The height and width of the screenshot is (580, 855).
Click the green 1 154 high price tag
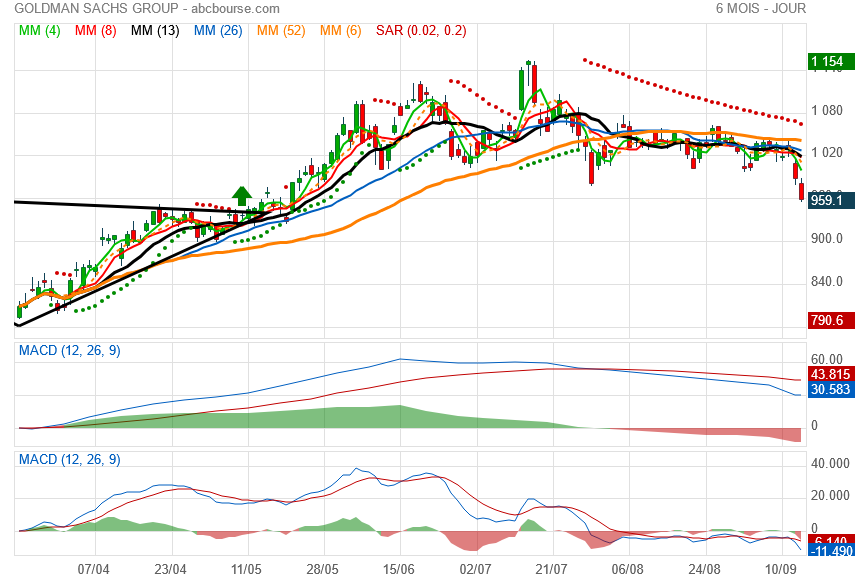(x=830, y=62)
